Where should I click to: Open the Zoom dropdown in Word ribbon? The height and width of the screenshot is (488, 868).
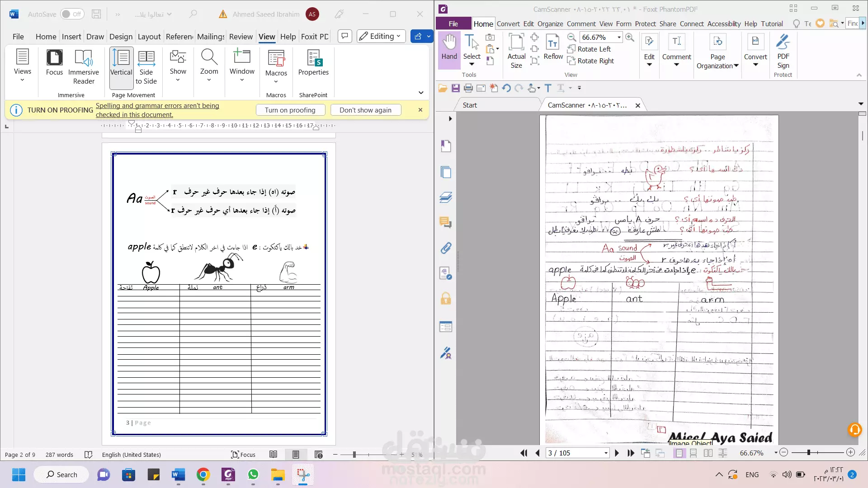[209, 66]
